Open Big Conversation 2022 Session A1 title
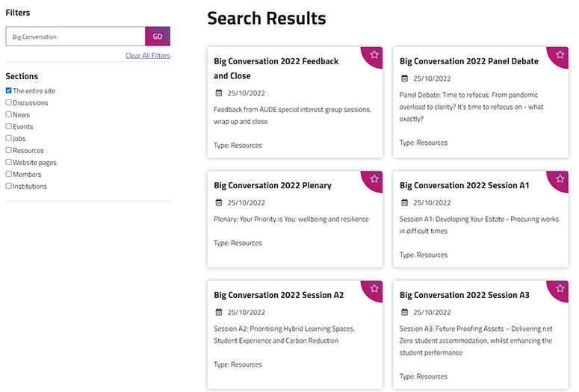The height and width of the screenshot is (392, 579). coord(464,185)
